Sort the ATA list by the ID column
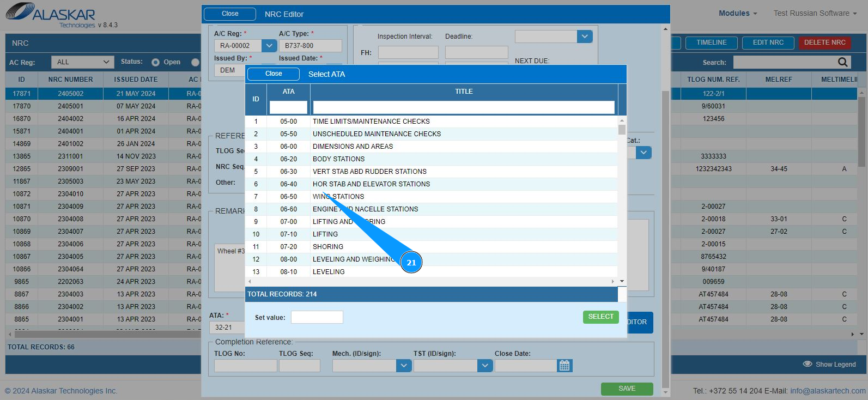The image size is (868, 400). click(256, 99)
